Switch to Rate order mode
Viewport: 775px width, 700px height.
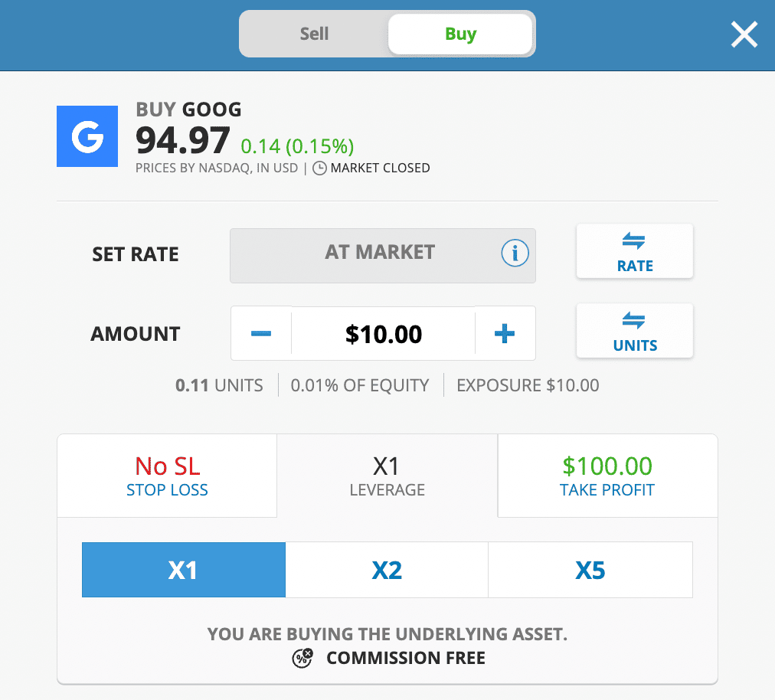click(x=635, y=251)
